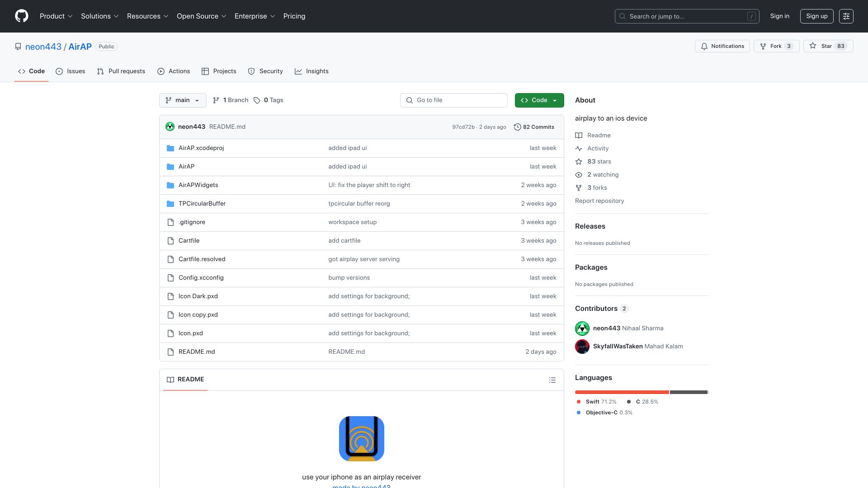Image resolution: width=868 pixels, height=488 pixels.
Task: Focus the Search or jump to field
Action: tap(687, 16)
